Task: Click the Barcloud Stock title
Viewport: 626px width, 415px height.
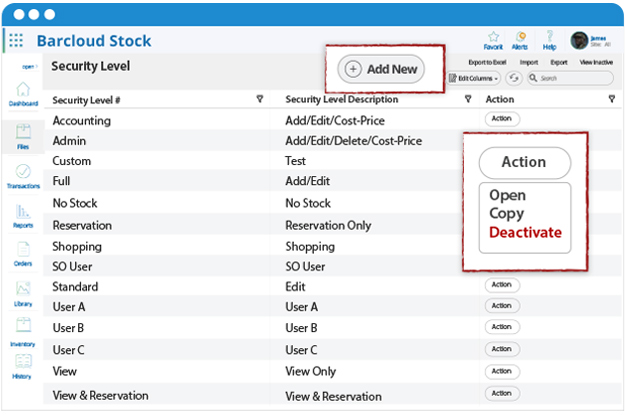Action: point(94,41)
